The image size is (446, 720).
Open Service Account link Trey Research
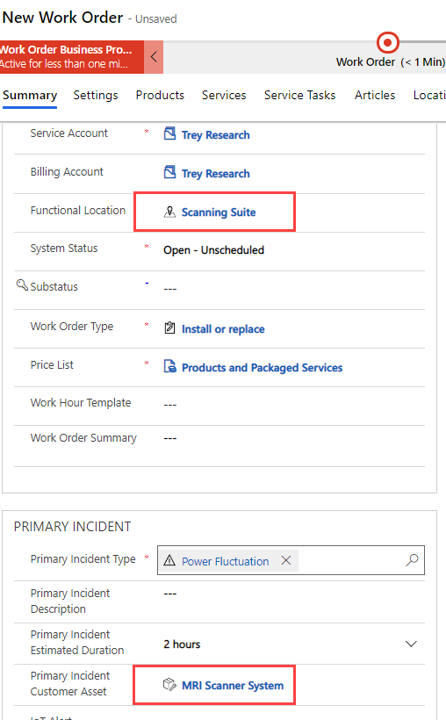coord(215,135)
